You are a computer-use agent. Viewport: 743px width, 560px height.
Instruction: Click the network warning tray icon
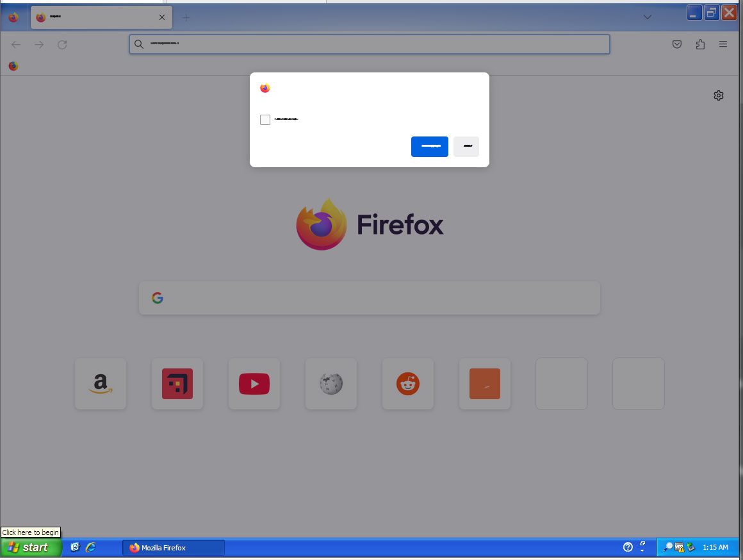679,548
